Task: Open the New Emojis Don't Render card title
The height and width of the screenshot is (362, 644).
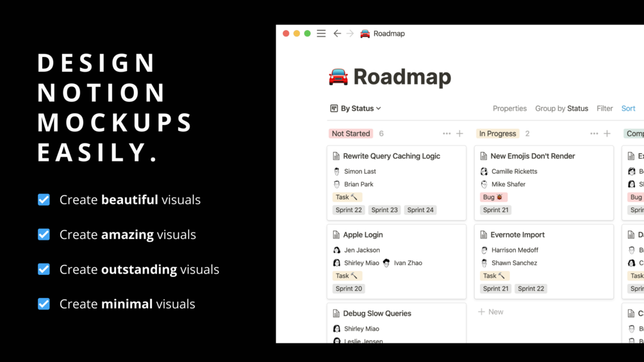Action: point(533,156)
